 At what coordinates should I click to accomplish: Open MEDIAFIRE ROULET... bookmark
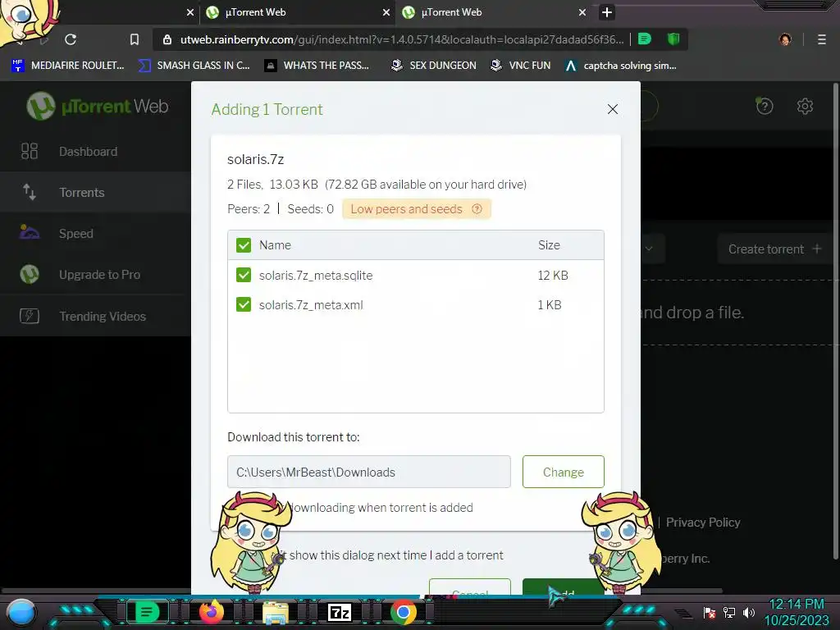click(68, 66)
